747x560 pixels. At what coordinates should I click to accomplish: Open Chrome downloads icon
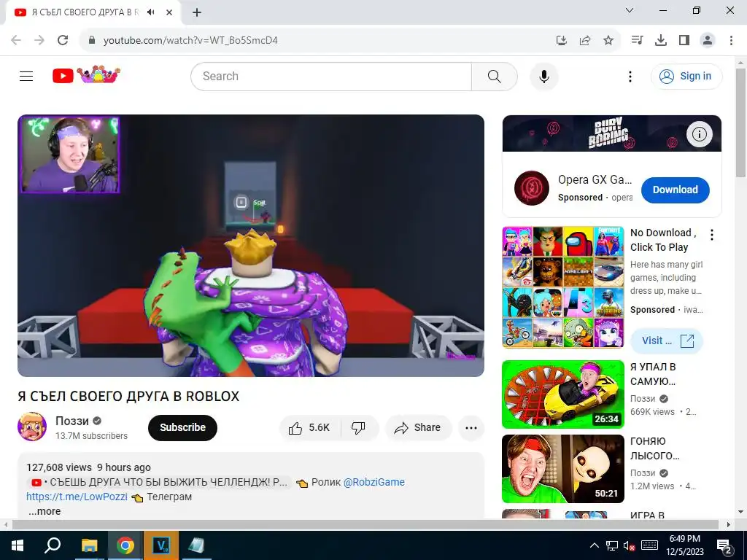[660, 40]
